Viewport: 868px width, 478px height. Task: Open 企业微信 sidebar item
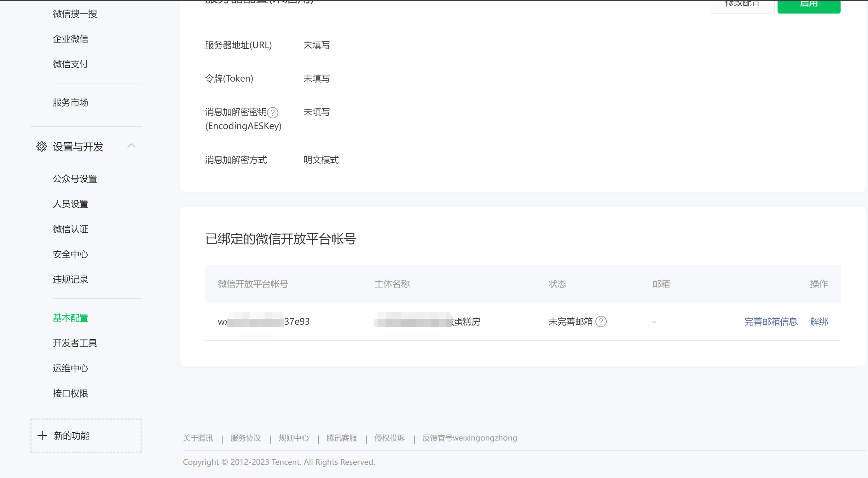(x=70, y=39)
